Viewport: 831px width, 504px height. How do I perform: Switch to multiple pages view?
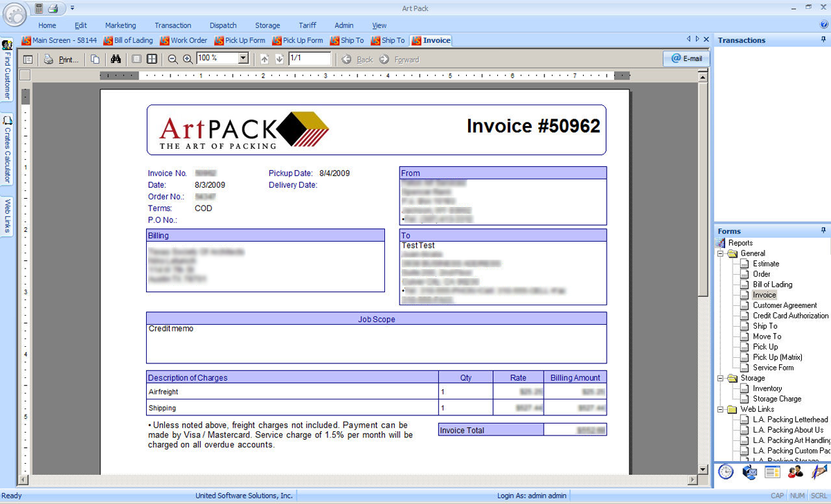(x=152, y=60)
